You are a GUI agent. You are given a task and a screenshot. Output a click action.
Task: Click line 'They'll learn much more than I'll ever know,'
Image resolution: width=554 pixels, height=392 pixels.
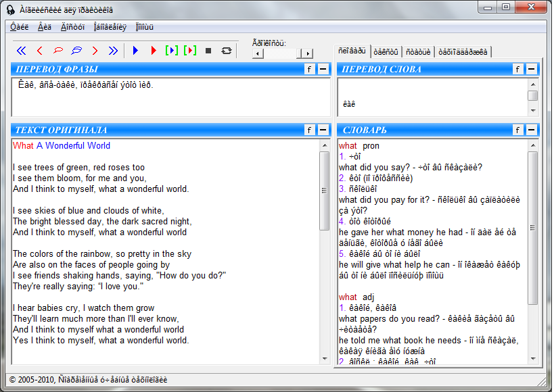[96, 319]
